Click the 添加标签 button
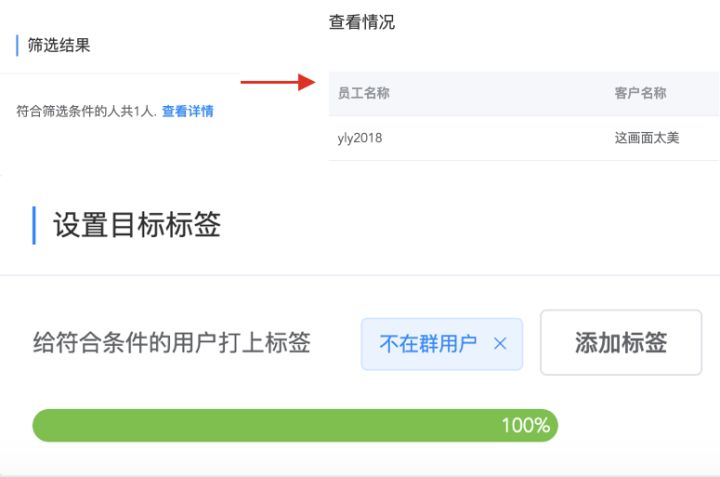720x477 pixels. [x=620, y=343]
